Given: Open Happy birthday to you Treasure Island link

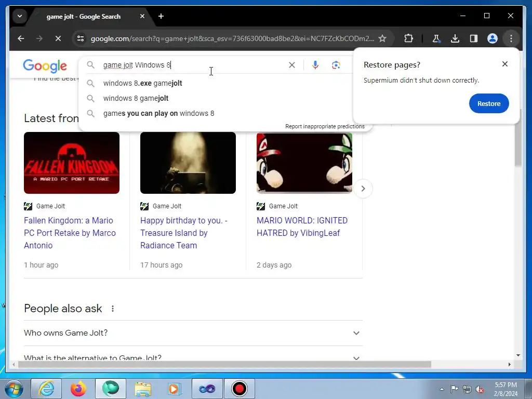Looking at the screenshot, I should [x=183, y=233].
